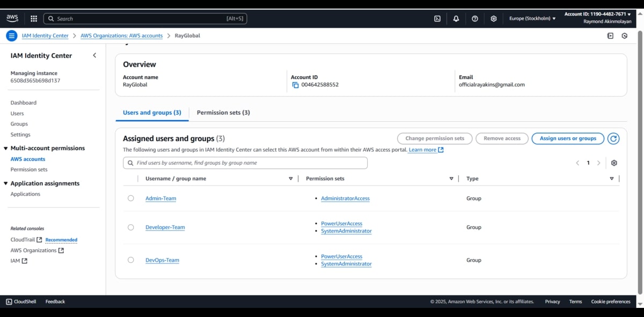The height and width of the screenshot is (317, 644).
Task: Open DevOps-Team's PowerUserAccess link
Action: [341, 256]
